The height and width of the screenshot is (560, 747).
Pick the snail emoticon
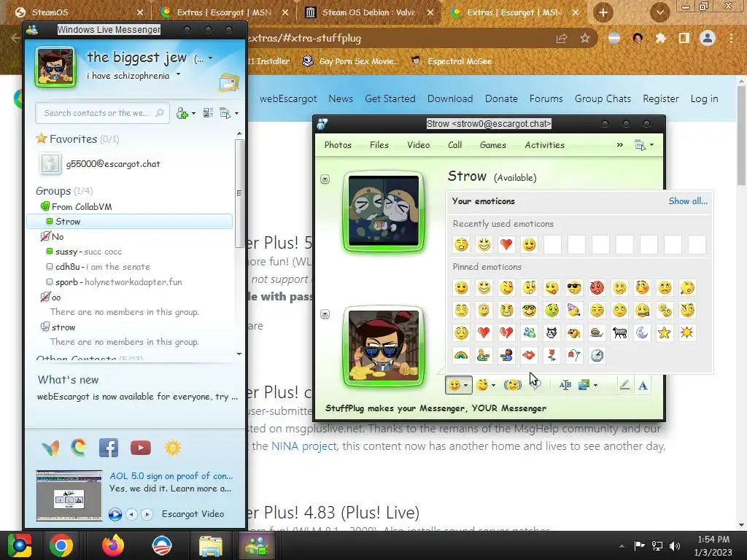597,332
